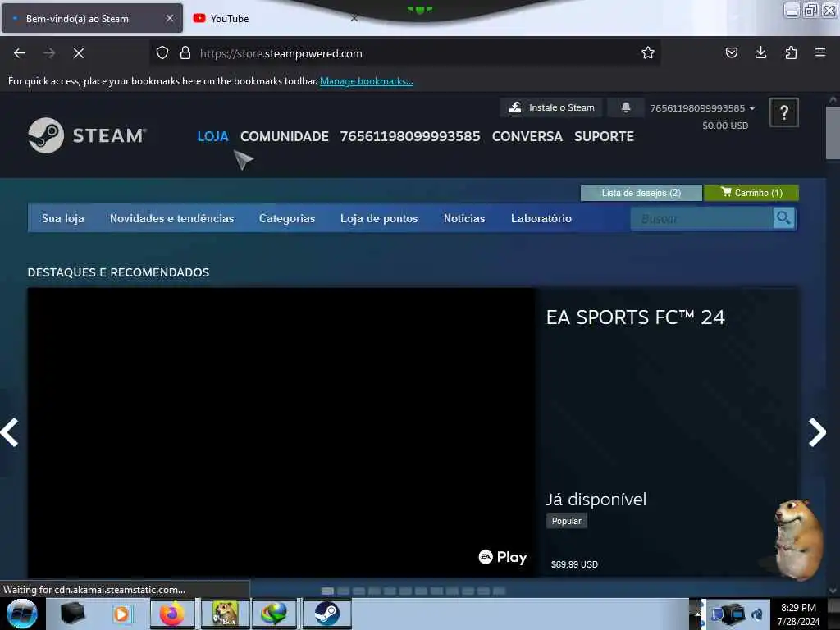This screenshot has width=840, height=630.
Task: Show next featured game
Action: (x=817, y=432)
